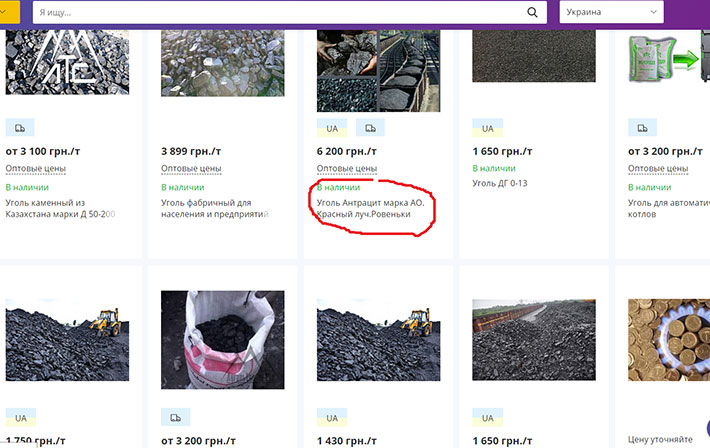This screenshot has height=448, width=710.
Task: Open the factory coal product thumbnail
Action: pos(223,63)
